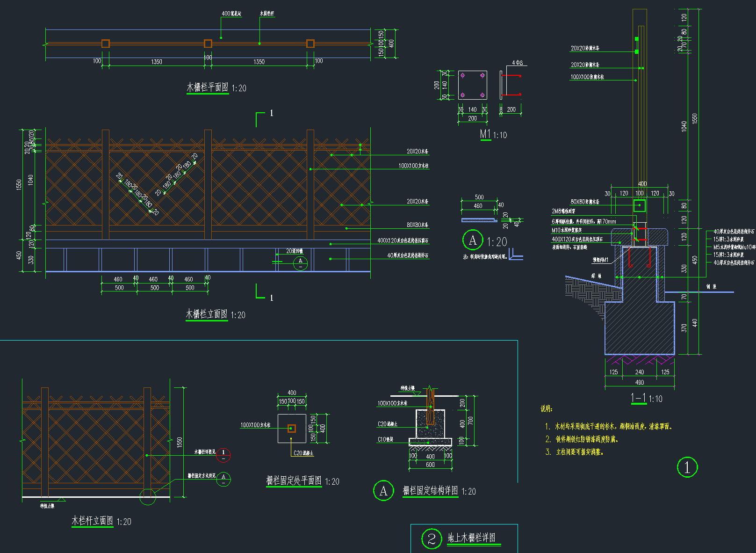Click the yellow-leader C20混凝土 label
Viewport: 756px width, 553px height.
coord(303,453)
